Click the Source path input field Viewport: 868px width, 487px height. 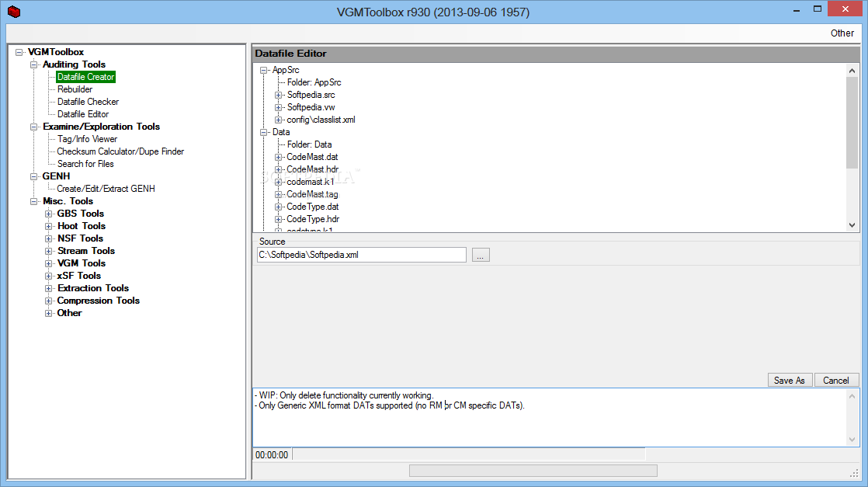coord(362,255)
